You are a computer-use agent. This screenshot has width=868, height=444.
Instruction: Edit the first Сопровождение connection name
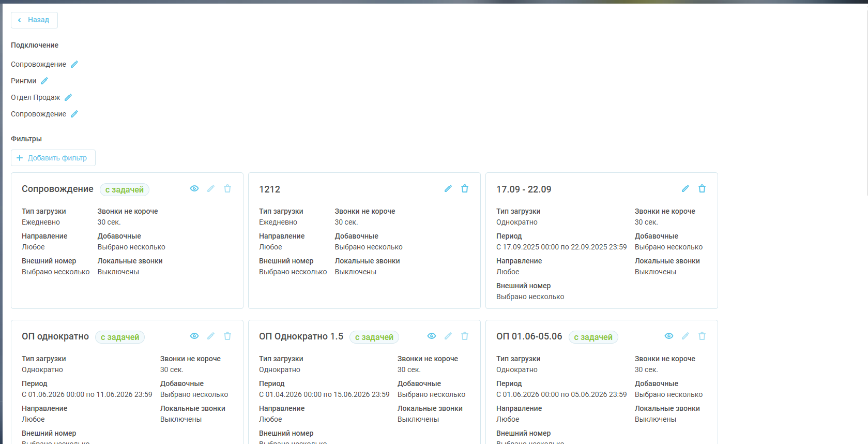[x=74, y=64]
